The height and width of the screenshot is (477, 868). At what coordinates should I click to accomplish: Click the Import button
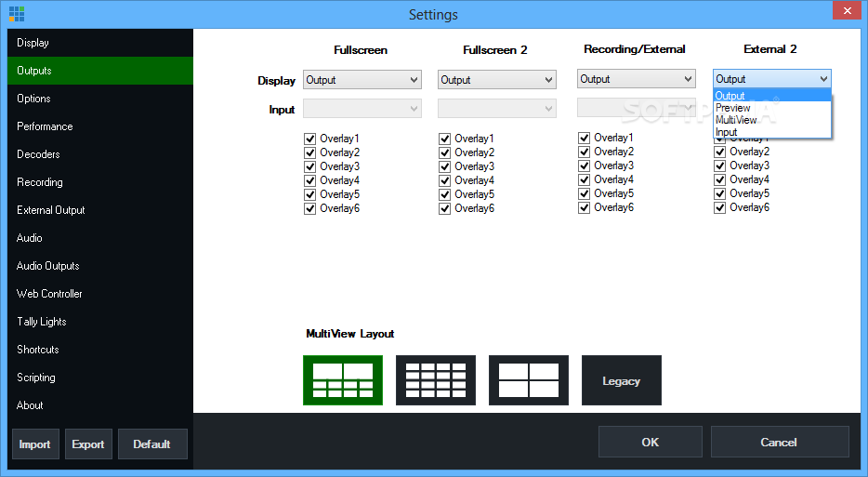click(35, 444)
